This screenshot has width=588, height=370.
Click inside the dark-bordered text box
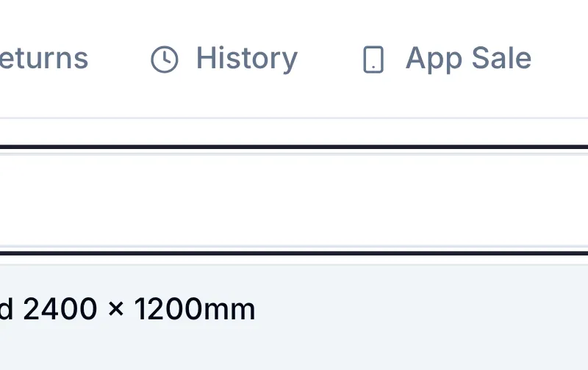(294, 200)
